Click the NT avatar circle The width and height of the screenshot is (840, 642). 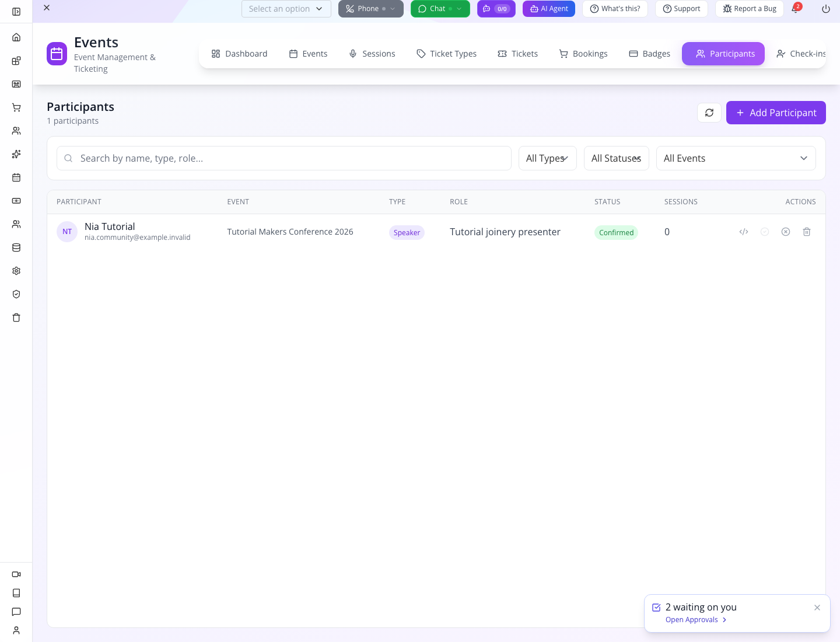(67, 232)
